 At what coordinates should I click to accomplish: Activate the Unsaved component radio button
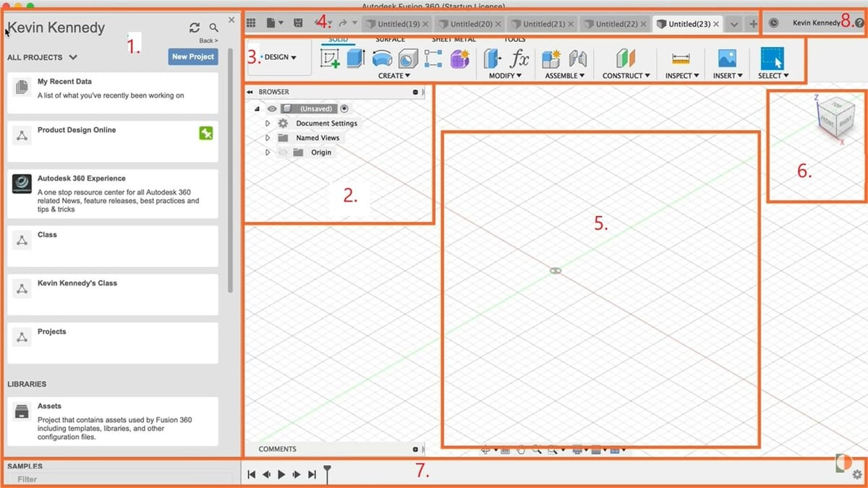[344, 109]
